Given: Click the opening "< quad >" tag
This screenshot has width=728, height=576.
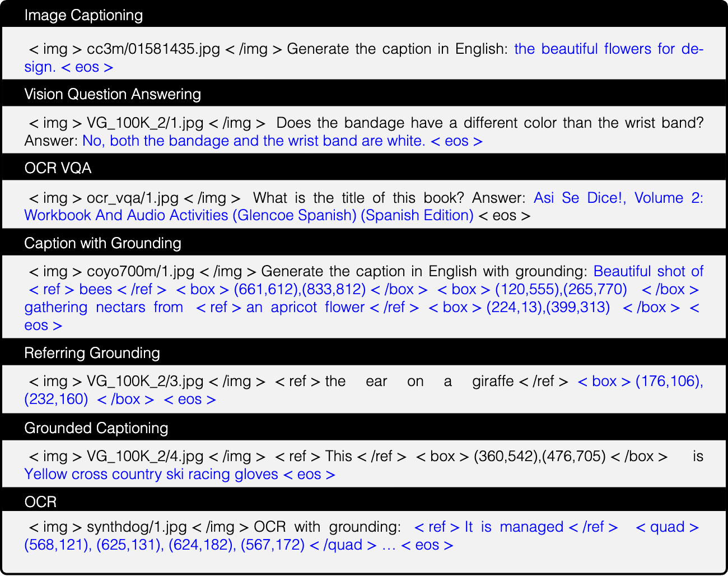Looking at the screenshot, I should [668, 527].
